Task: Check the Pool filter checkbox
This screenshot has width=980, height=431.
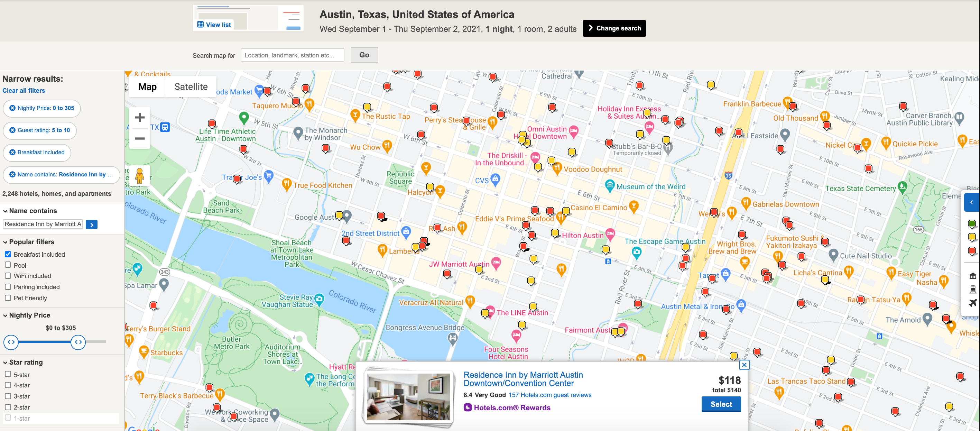Action: pos(8,265)
